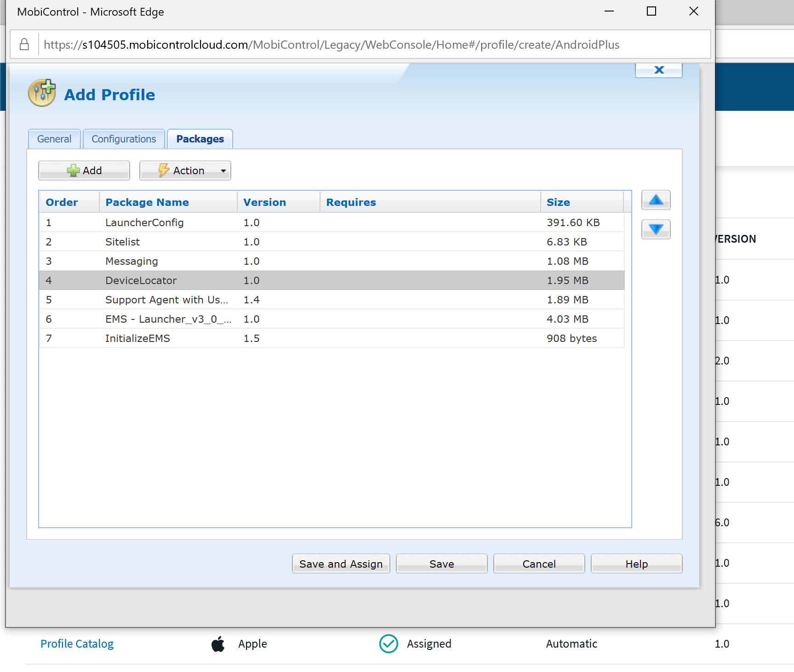Sort by the Package Name column header
This screenshot has height=672, width=794.
tap(168, 202)
